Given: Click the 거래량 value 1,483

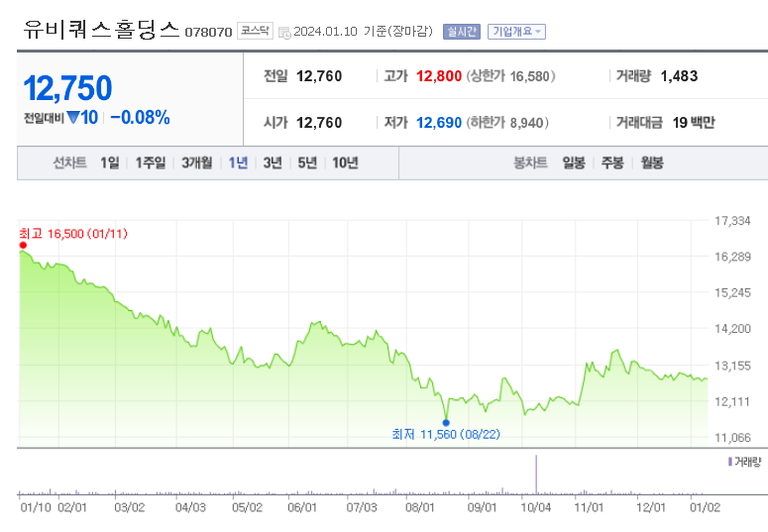Looking at the screenshot, I should tap(679, 76).
